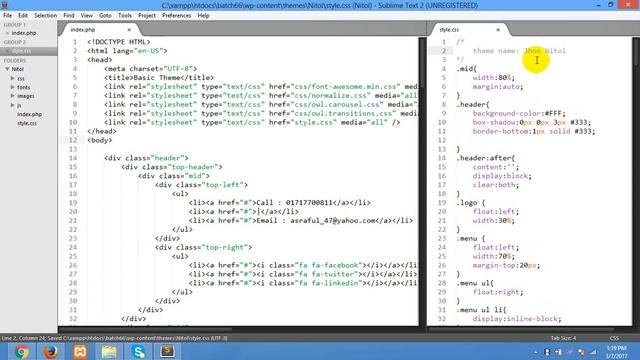The height and width of the screenshot is (360, 640).
Task: Click the "Call : 01717700811" list item
Action: [280, 203]
